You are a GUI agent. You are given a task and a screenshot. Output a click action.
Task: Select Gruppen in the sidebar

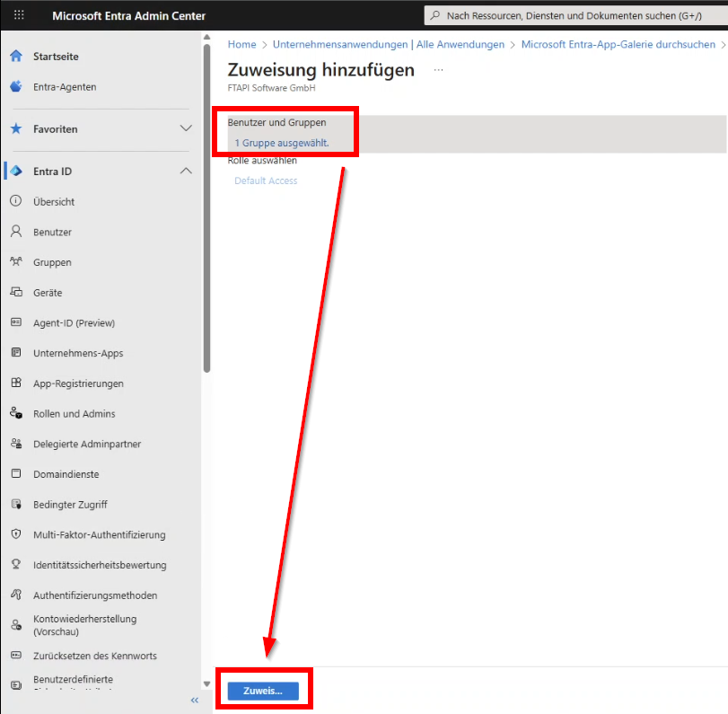[x=52, y=262]
